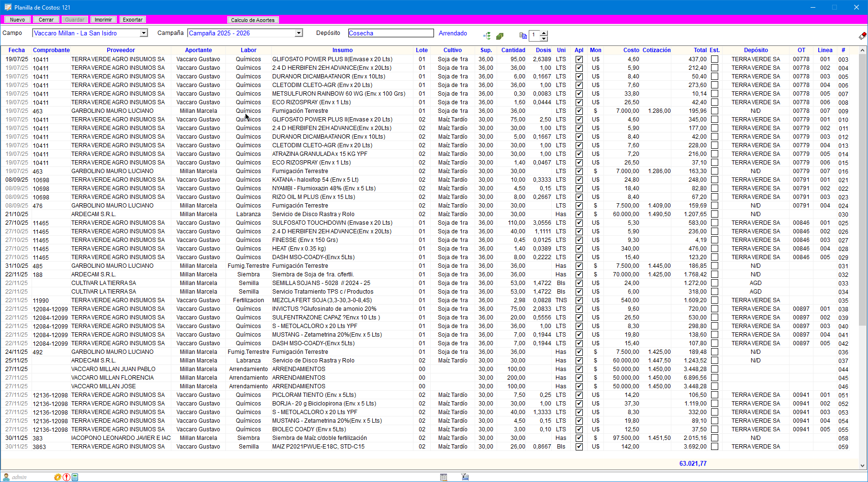Click the vertical scrollbar thumb
The height and width of the screenshot is (482, 868).
863,190
